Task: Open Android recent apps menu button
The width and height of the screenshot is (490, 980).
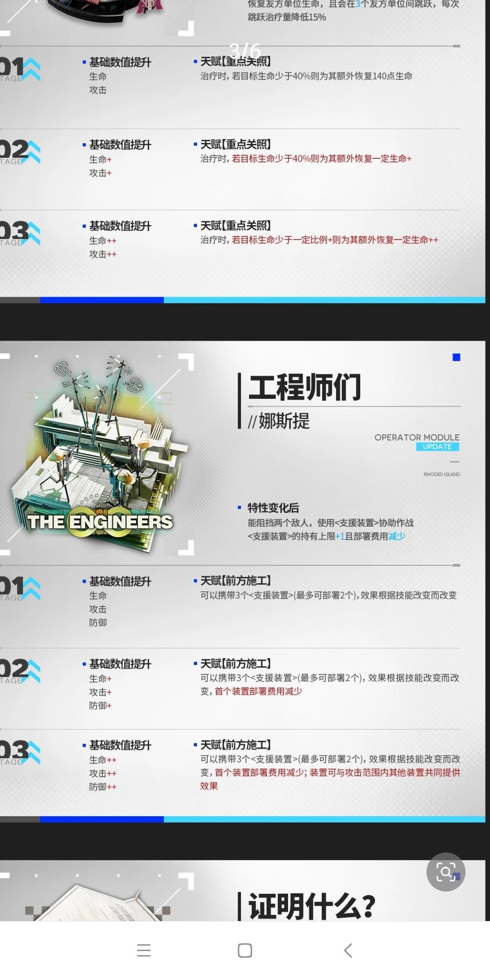Action: pyautogui.click(x=144, y=950)
